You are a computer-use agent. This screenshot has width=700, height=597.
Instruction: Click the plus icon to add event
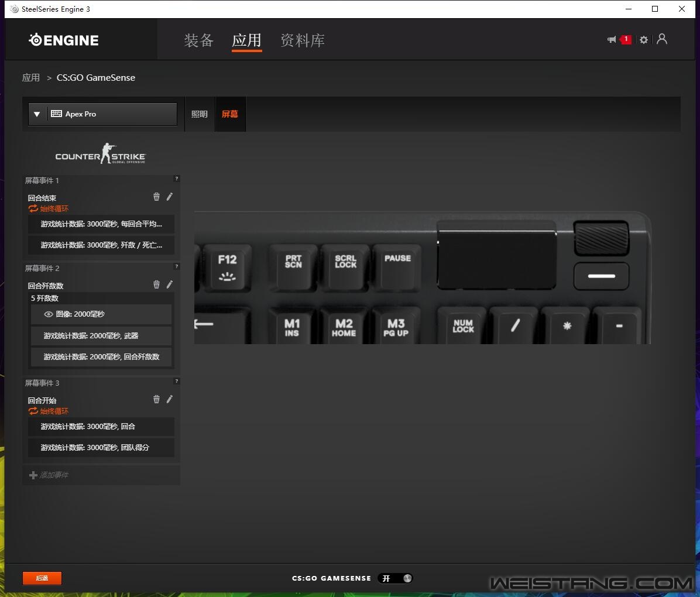(33, 475)
